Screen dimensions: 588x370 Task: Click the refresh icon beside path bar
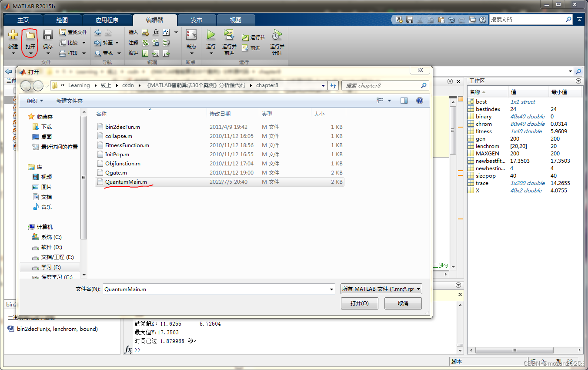(333, 85)
